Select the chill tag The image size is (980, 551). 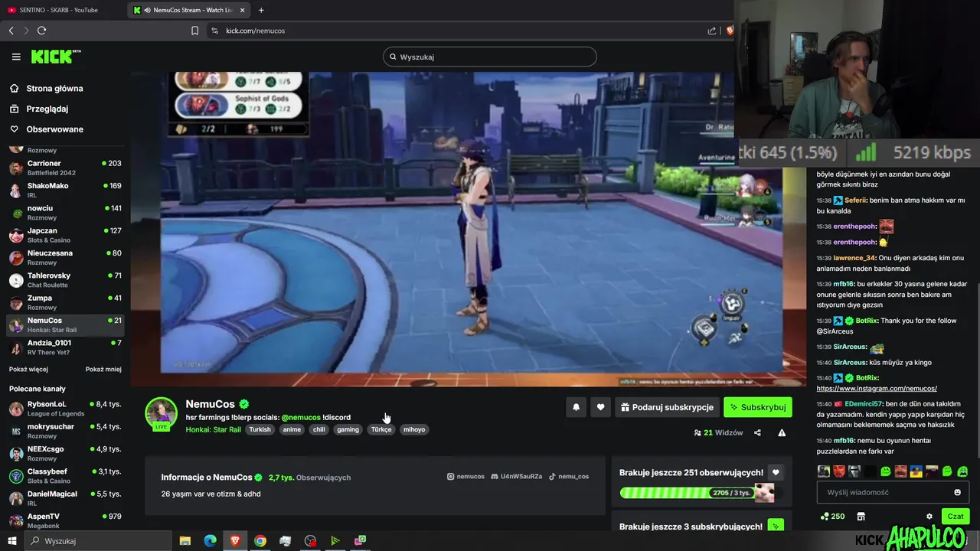click(319, 429)
